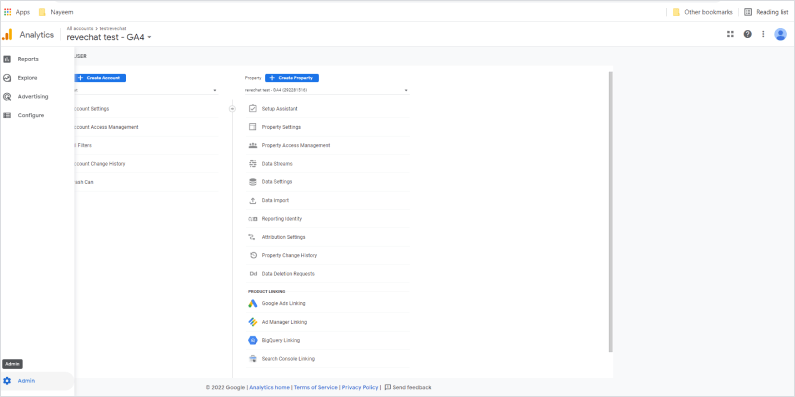The image size is (795, 397).
Task: Click the Reporting Identity icon
Action: 253,219
